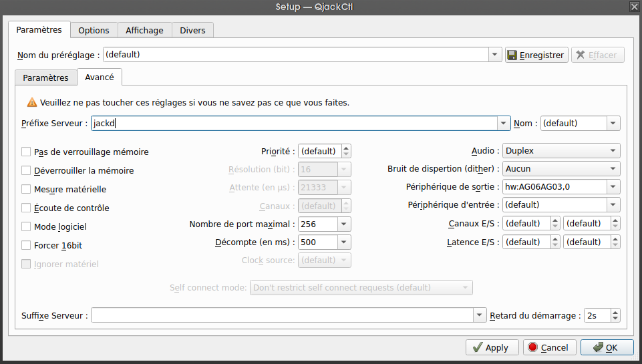Click the warning triangle icon

(31, 103)
